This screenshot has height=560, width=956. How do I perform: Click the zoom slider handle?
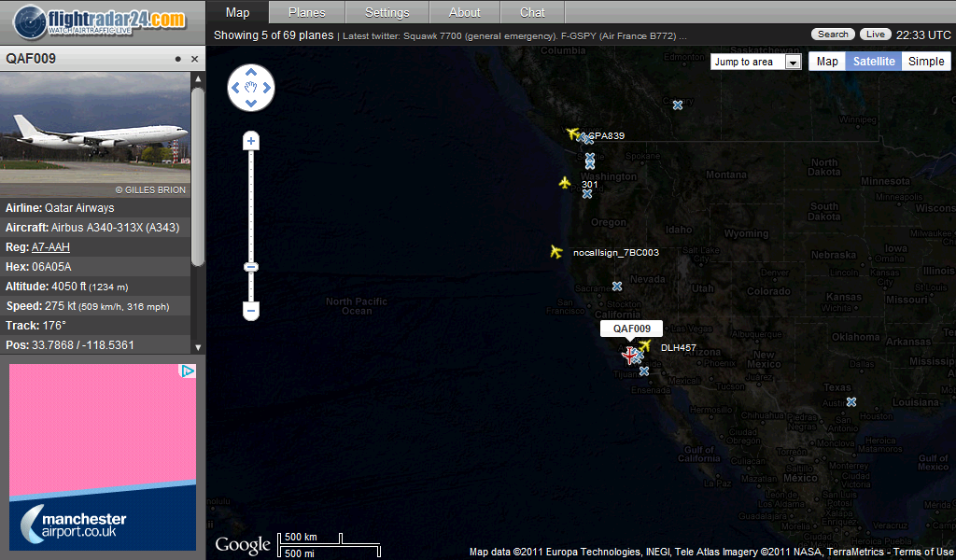click(x=250, y=267)
